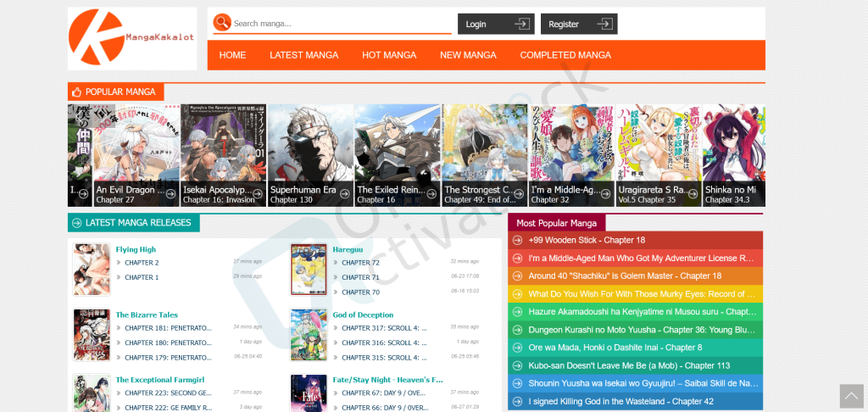Screen dimensions: 868x412
Task: Click the God of Deception cover thumbnail
Action: pos(309,335)
